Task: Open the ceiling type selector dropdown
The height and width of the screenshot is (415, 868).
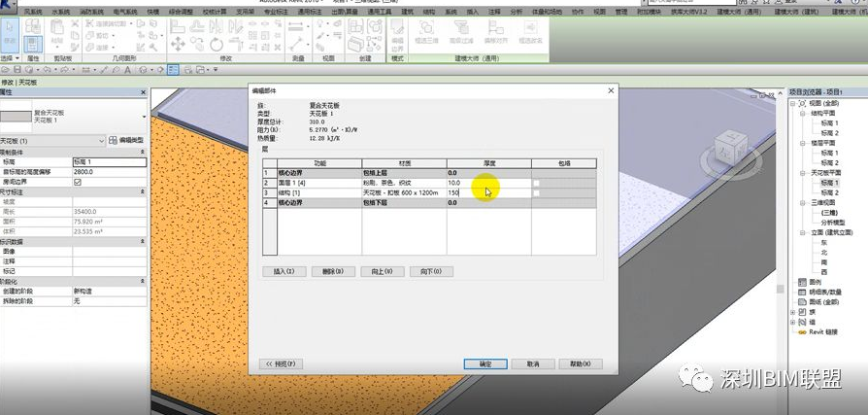Action: point(144,117)
